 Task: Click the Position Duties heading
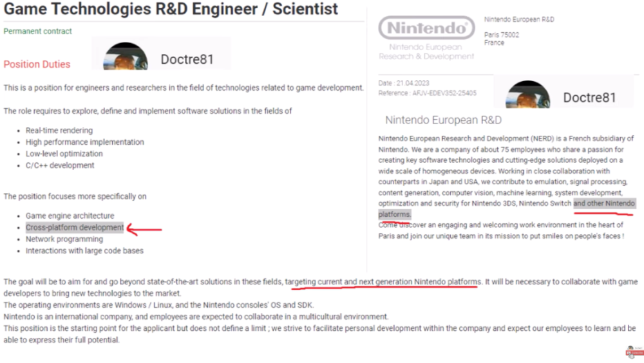[x=37, y=64]
